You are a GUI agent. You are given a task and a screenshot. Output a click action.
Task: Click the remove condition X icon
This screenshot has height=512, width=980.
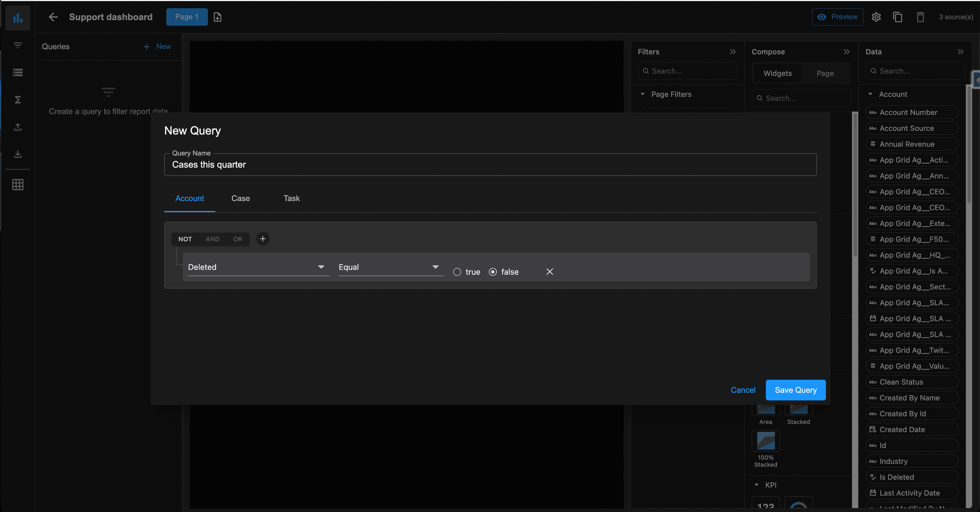click(x=549, y=272)
